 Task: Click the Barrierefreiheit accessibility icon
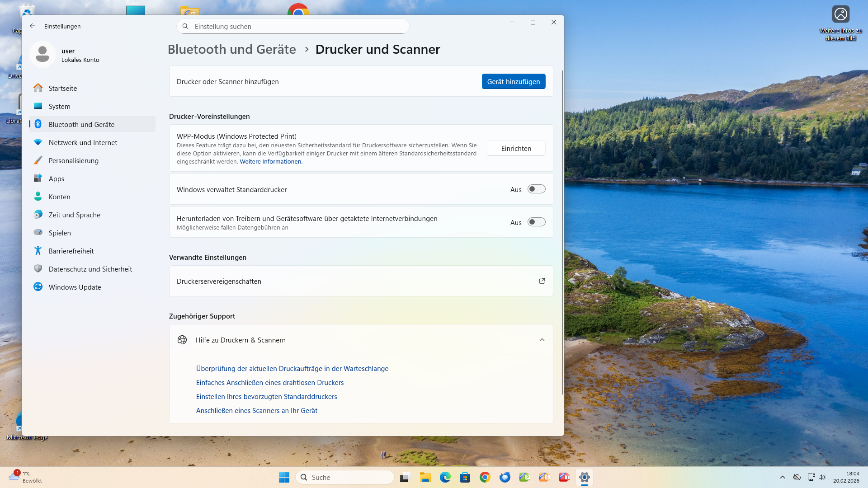click(x=38, y=251)
